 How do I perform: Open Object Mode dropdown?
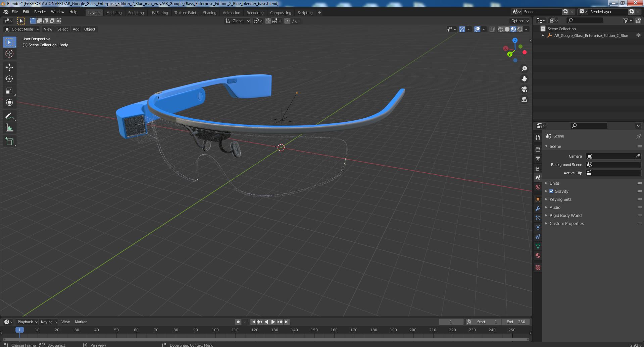point(22,29)
